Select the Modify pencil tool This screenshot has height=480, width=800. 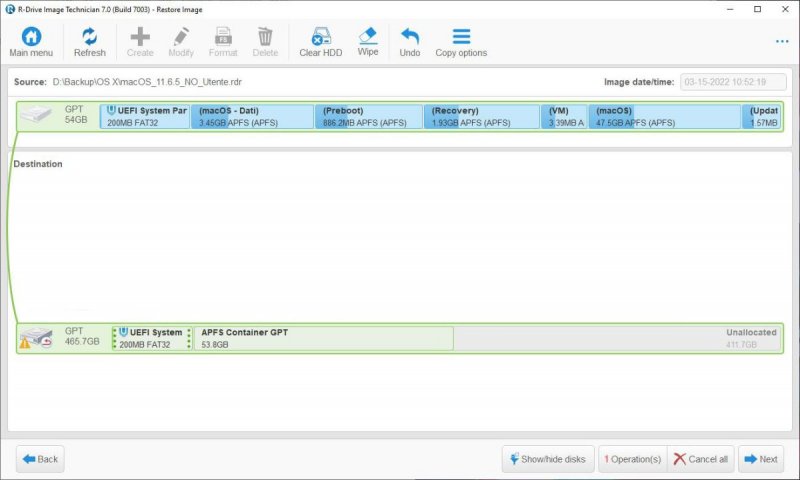click(x=181, y=42)
